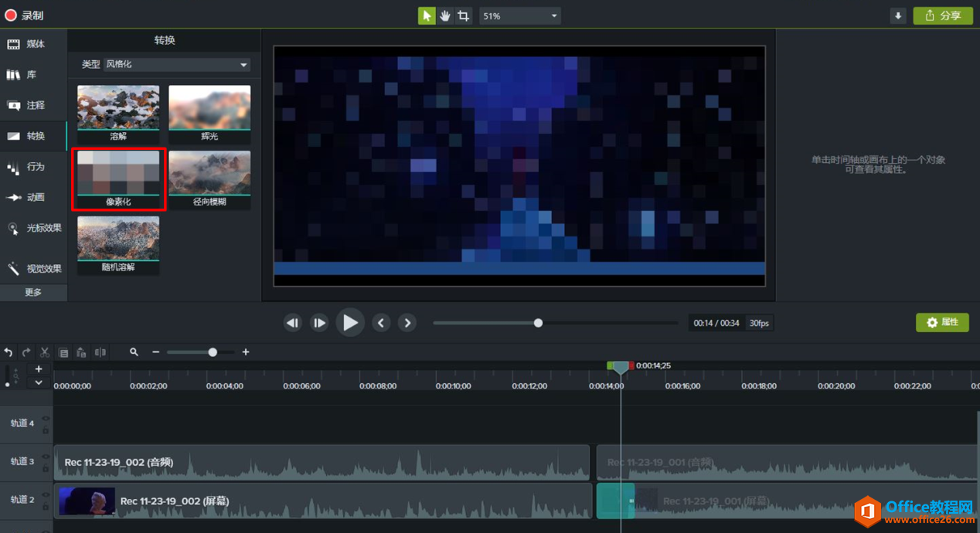
Task: Toggle the eye visibility for 轨道 4
Action: (x=45, y=419)
